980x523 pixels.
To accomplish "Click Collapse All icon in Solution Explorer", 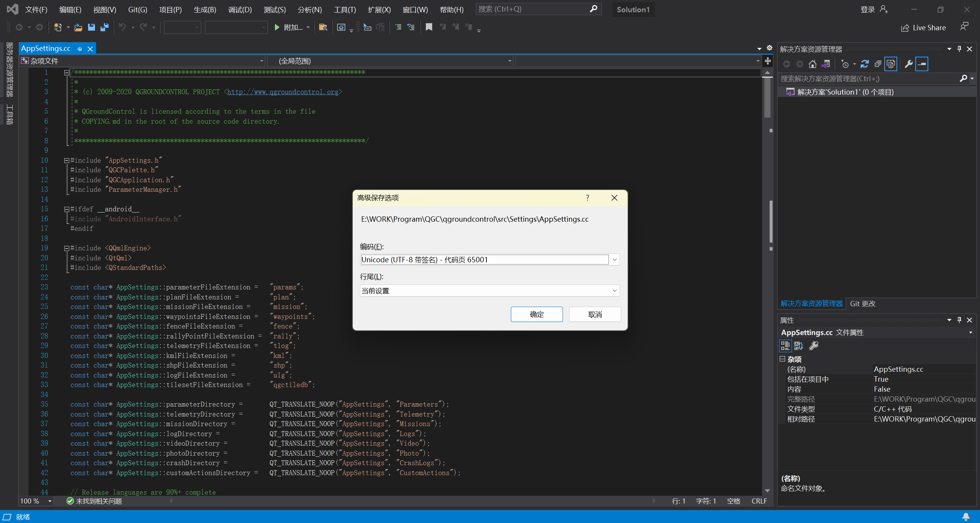I will pyautogui.click(x=878, y=64).
